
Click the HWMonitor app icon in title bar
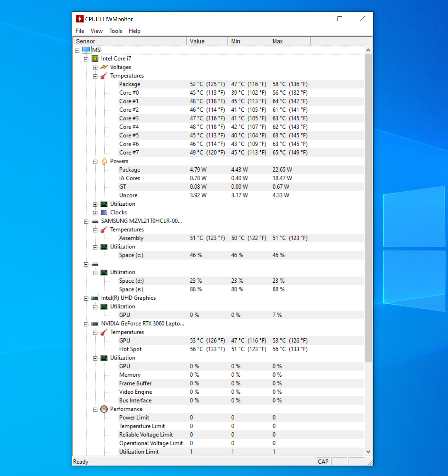tap(79, 19)
